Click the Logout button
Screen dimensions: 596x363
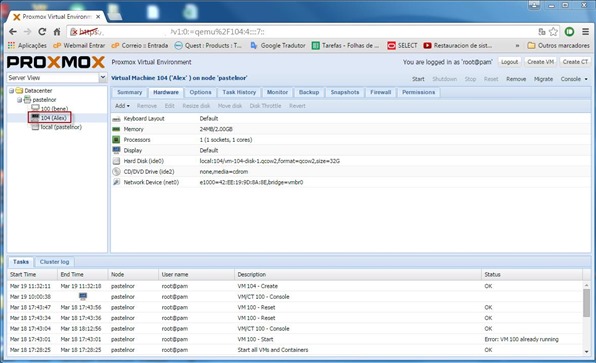point(509,62)
